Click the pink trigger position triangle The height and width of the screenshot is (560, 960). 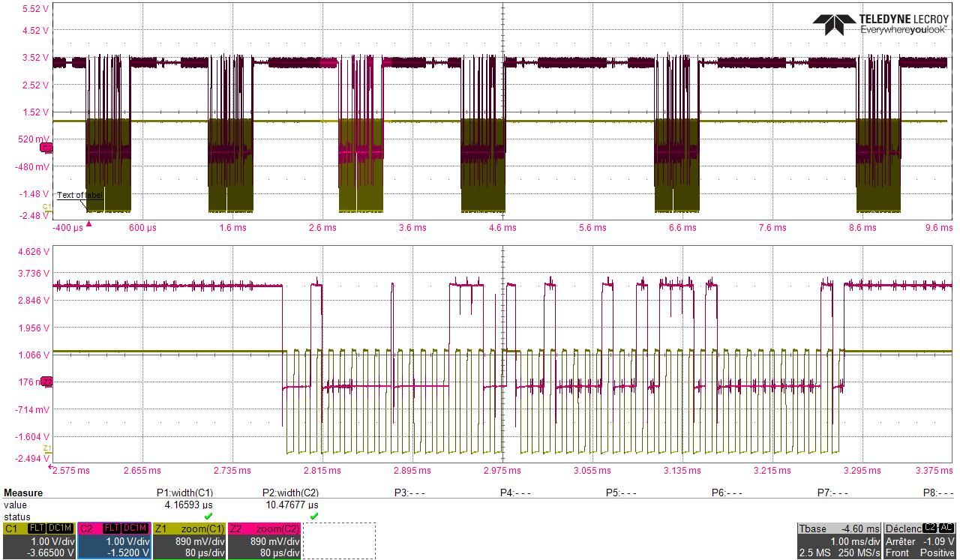88,223
